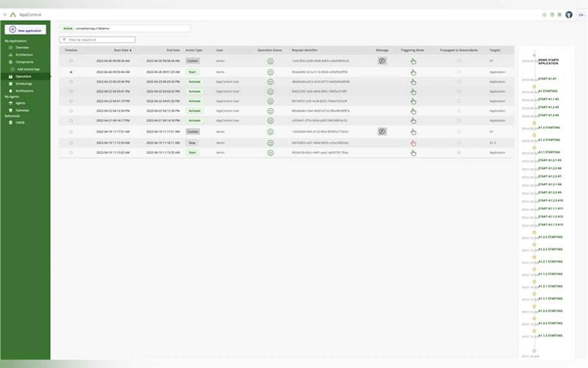Open CMDB database item in sidebar

pyautogui.click(x=19, y=122)
